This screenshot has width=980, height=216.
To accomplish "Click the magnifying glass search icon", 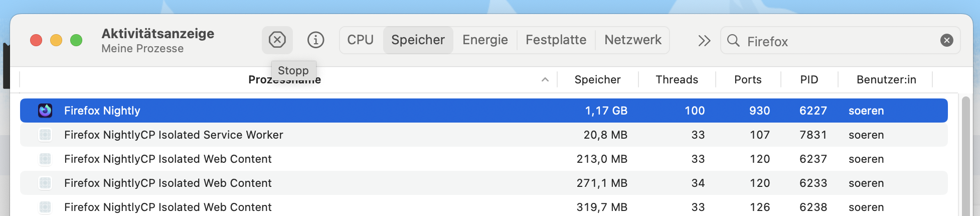I will tap(733, 41).
